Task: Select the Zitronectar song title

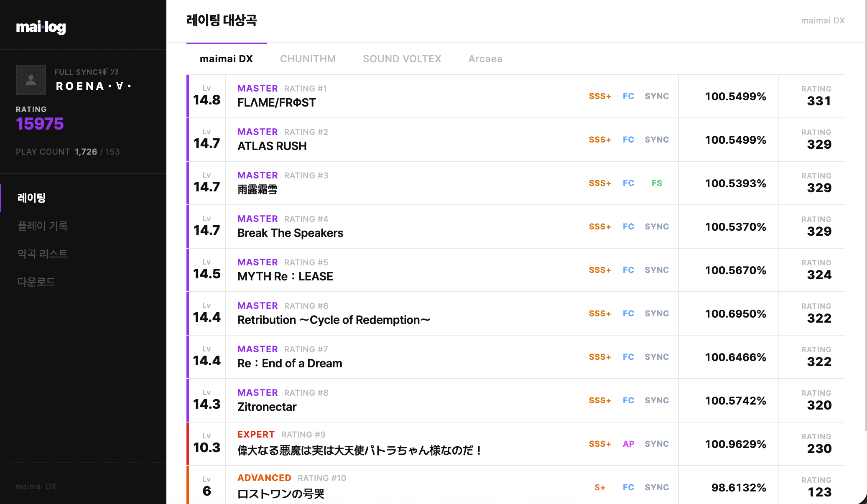Action: pyautogui.click(x=267, y=407)
